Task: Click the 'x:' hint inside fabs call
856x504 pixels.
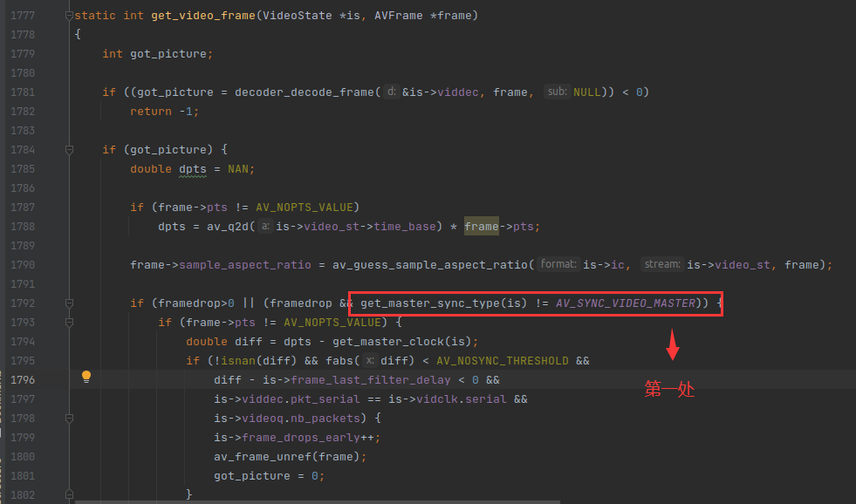Action: coord(370,361)
